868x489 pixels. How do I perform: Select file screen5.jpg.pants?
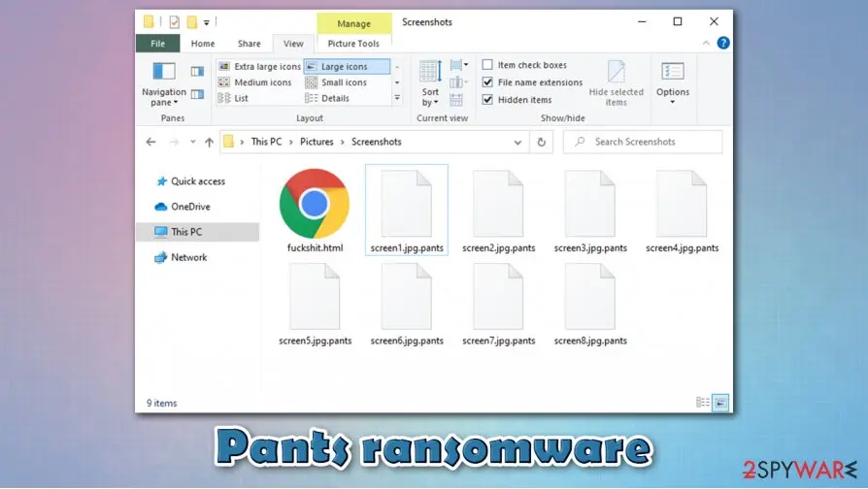click(315, 305)
